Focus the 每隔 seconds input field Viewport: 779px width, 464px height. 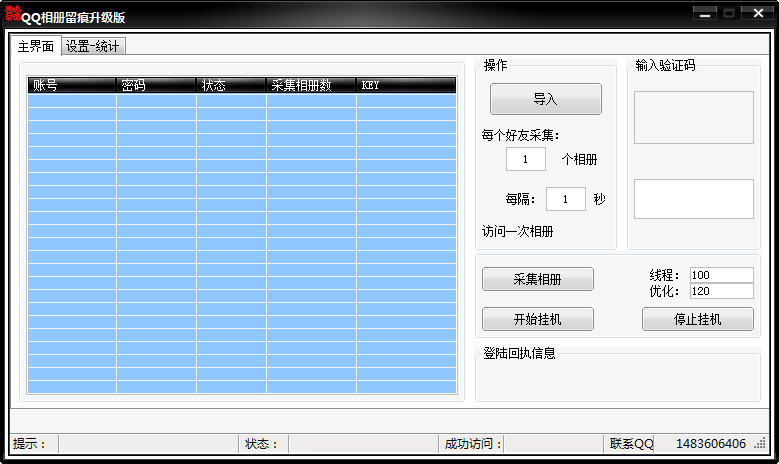pos(565,199)
